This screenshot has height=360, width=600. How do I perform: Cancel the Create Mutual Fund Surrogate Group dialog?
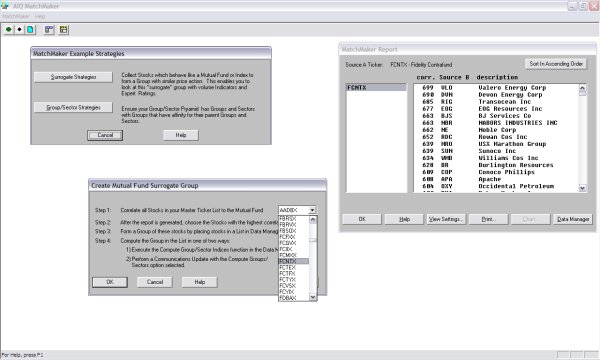155,282
